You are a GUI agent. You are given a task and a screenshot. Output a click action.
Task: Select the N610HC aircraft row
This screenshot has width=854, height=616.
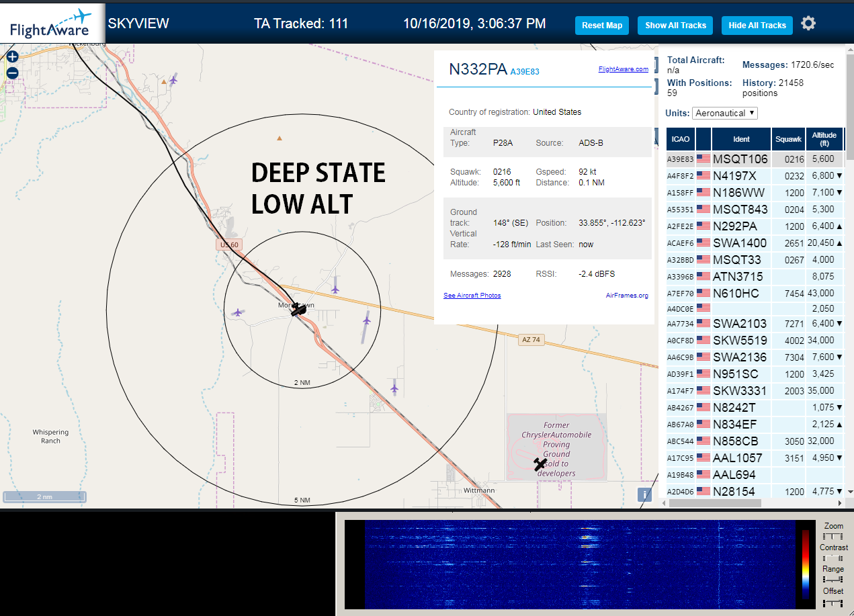coord(755,294)
